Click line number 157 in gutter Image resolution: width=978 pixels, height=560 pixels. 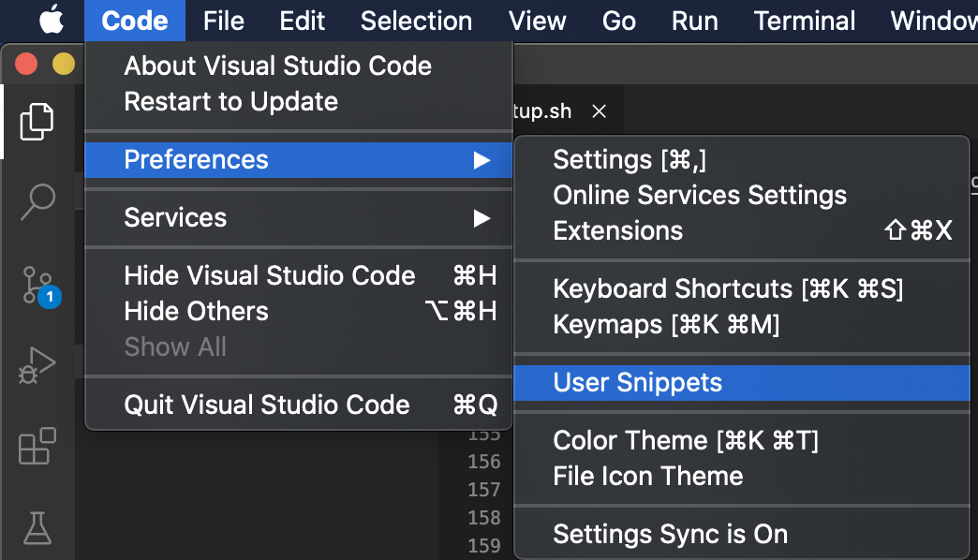[483, 489]
